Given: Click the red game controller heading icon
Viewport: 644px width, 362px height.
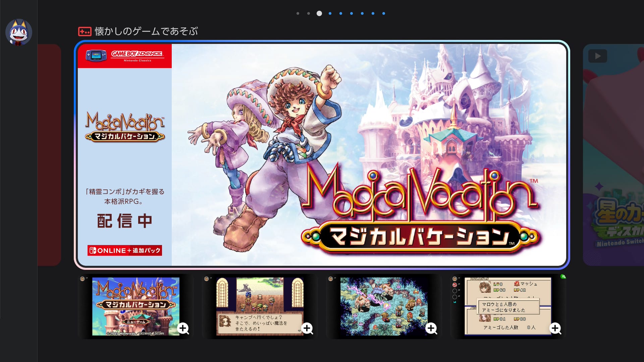Looking at the screenshot, I should [x=85, y=32].
